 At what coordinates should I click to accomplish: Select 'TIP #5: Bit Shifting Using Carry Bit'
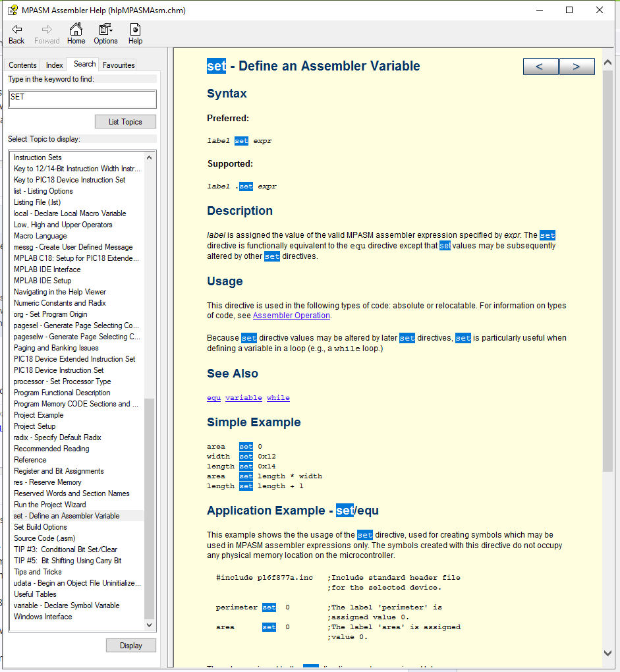(x=68, y=560)
